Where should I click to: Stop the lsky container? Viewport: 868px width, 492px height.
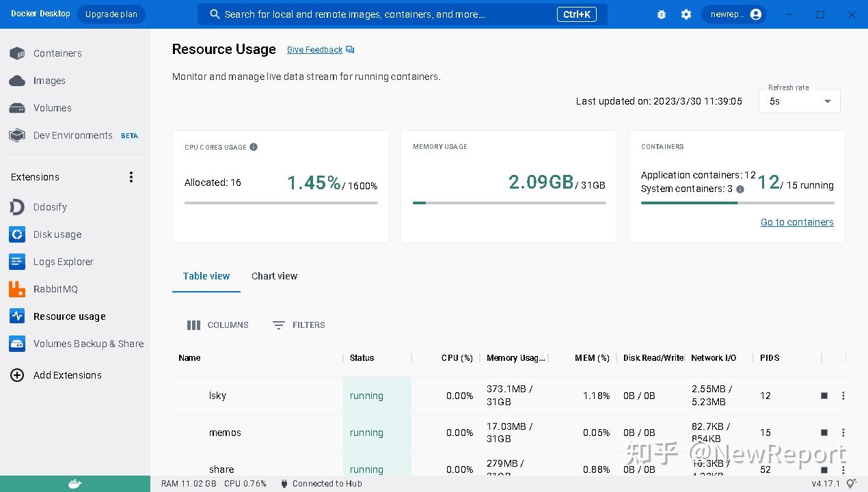pos(824,396)
